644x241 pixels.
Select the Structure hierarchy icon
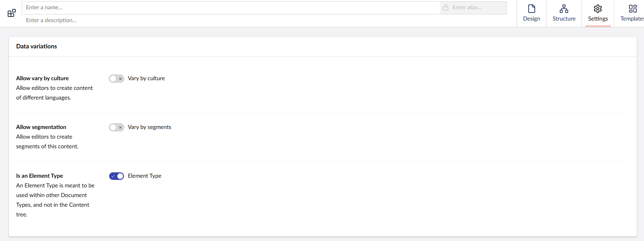(564, 9)
